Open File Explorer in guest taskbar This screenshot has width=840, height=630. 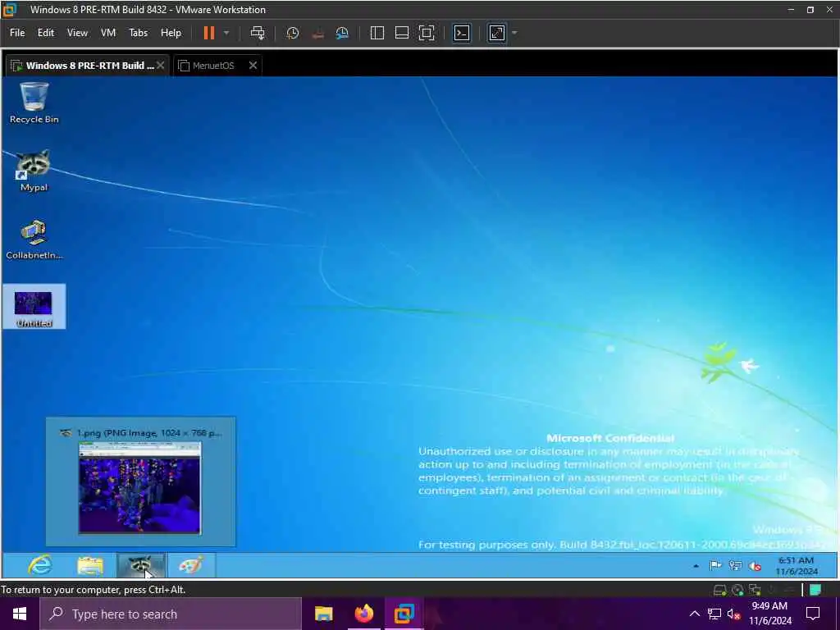click(x=90, y=565)
